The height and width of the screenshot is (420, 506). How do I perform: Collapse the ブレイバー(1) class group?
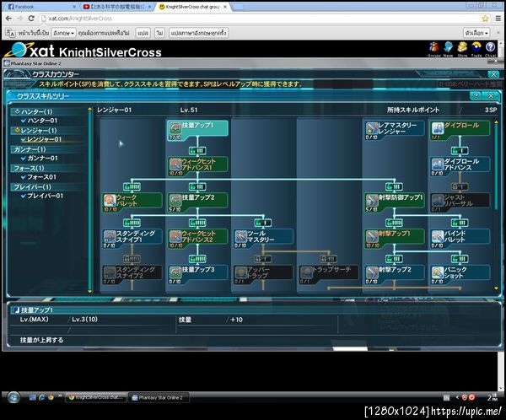[48, 187]
